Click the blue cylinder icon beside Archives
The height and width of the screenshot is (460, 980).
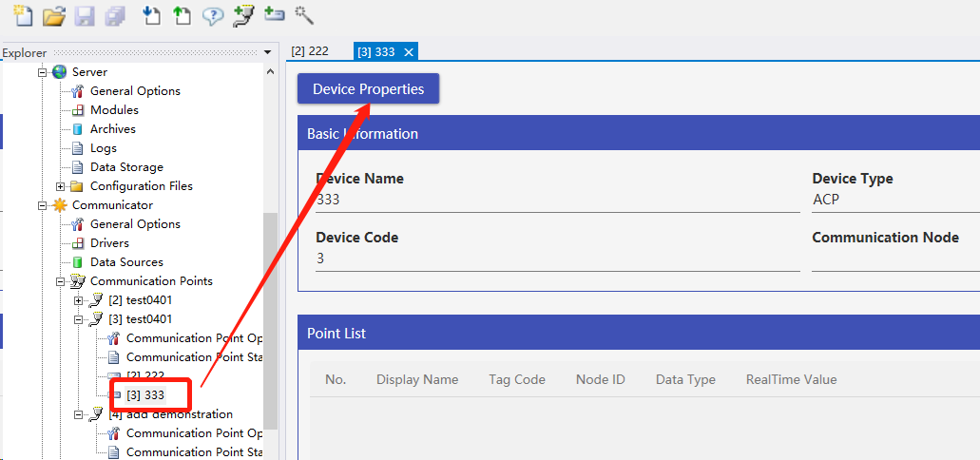78,129
